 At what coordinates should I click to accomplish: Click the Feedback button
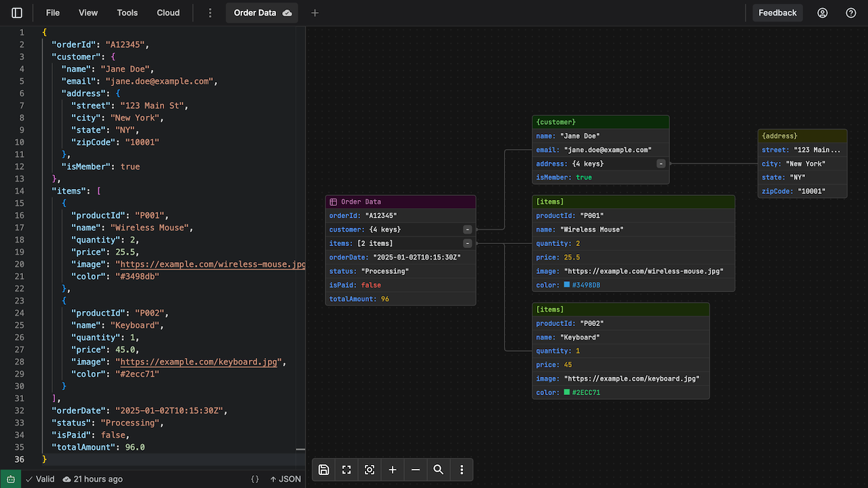pyautogui.click(x=777, y=13)
